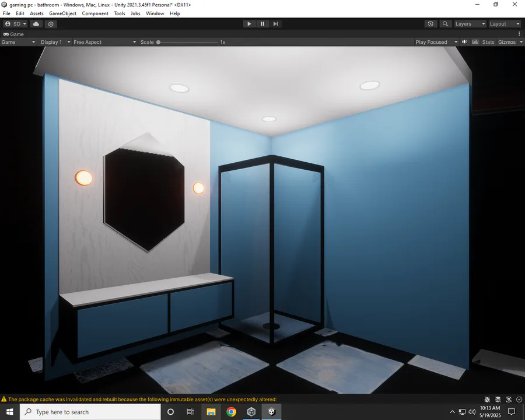Open the Layers dropdown
This screenshot has height=420, width=525.
click(470, 24)
